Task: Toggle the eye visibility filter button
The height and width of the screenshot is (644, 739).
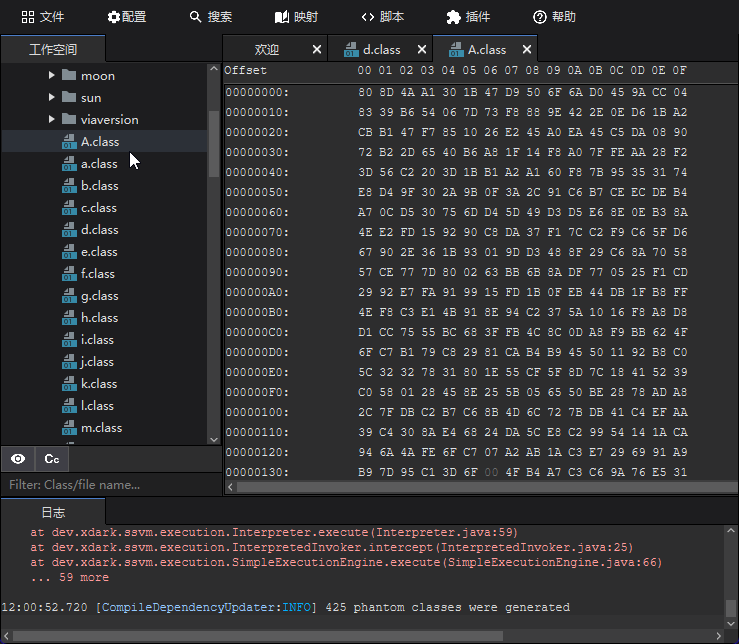Action: pyautogui.click(x=18, y=459)
